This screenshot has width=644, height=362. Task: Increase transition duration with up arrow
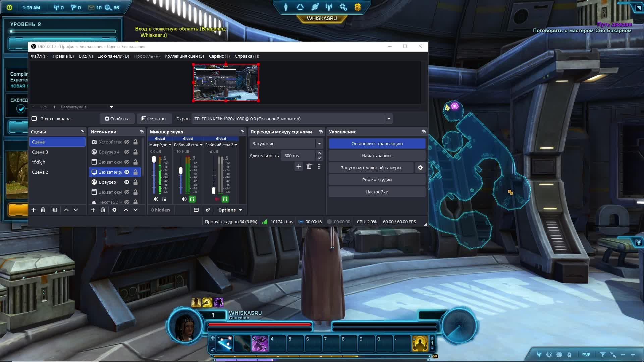(319, 153)
